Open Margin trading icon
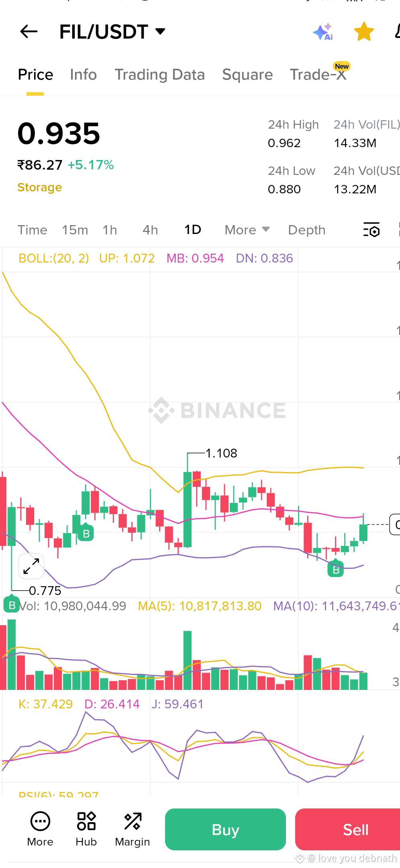400x868 pixels. click(x=132, y=829)
